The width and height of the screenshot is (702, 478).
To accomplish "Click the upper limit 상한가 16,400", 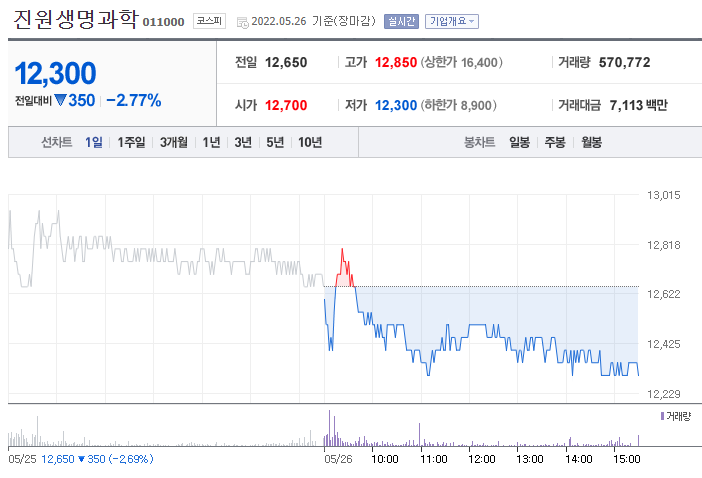I will click(x=461, y=62).
